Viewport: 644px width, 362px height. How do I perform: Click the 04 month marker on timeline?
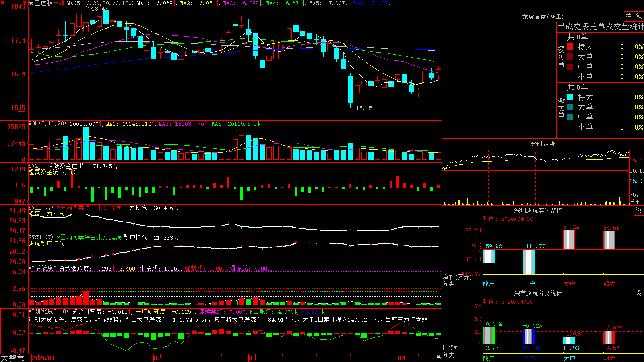point(402,358)
